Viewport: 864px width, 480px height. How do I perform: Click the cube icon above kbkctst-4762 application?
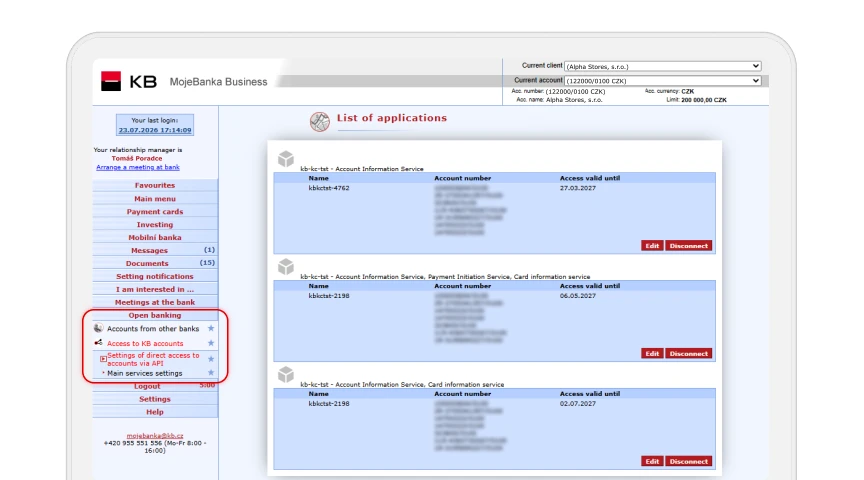click(285, 159)
